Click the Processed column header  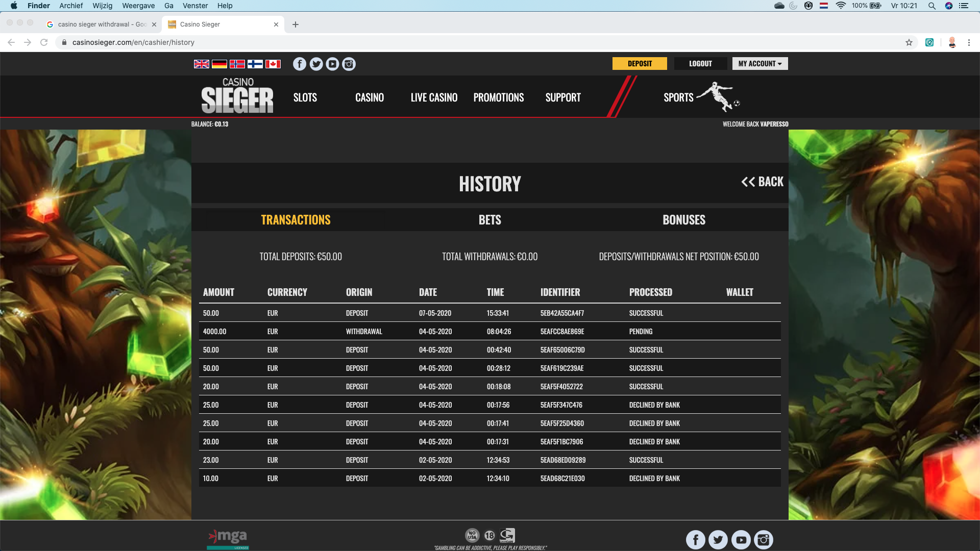pos(651,292)
